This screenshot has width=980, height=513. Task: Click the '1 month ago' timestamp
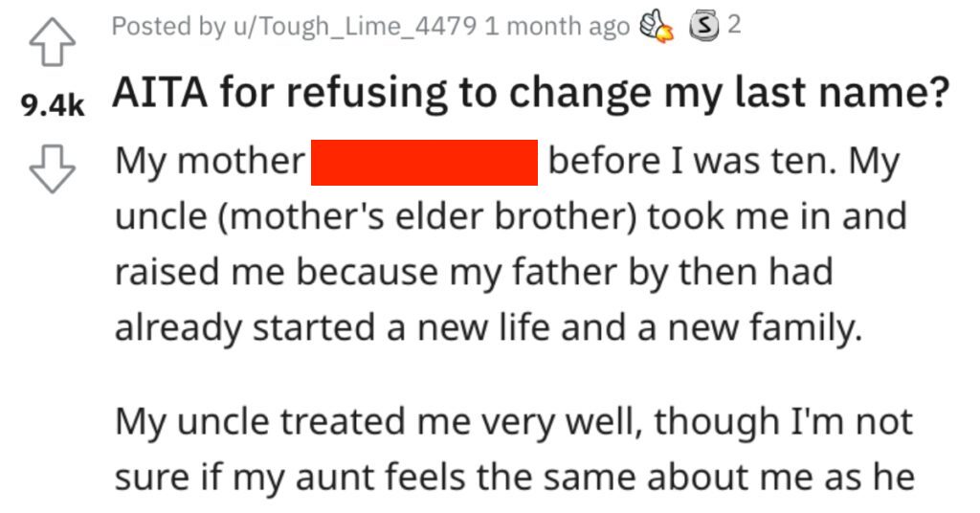point(557,26)
